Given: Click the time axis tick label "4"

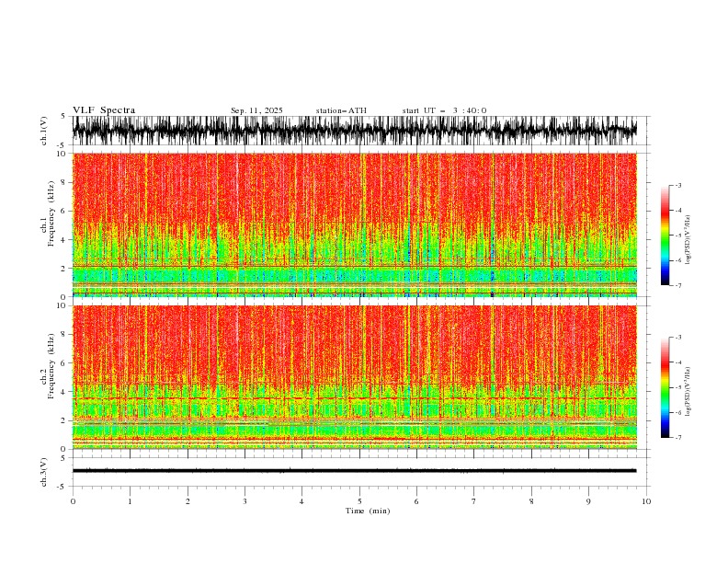Looking at the screenshot, I should [301, 501].
